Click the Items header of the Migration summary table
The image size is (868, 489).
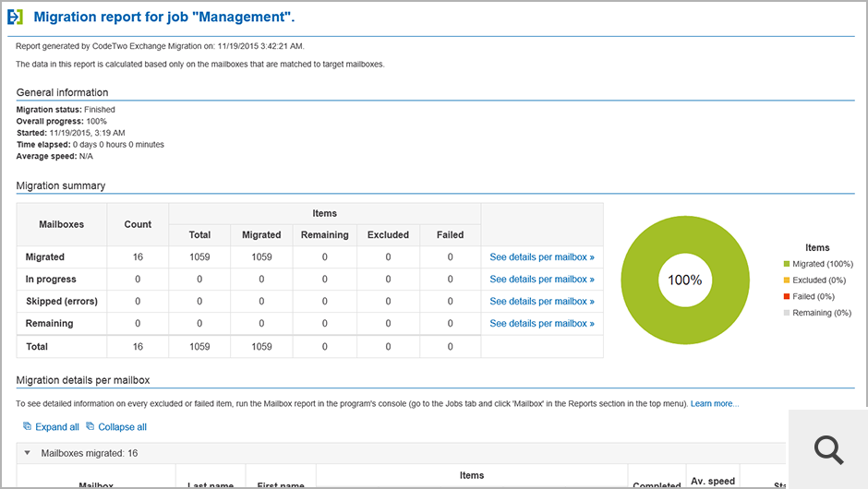[324, 213]
